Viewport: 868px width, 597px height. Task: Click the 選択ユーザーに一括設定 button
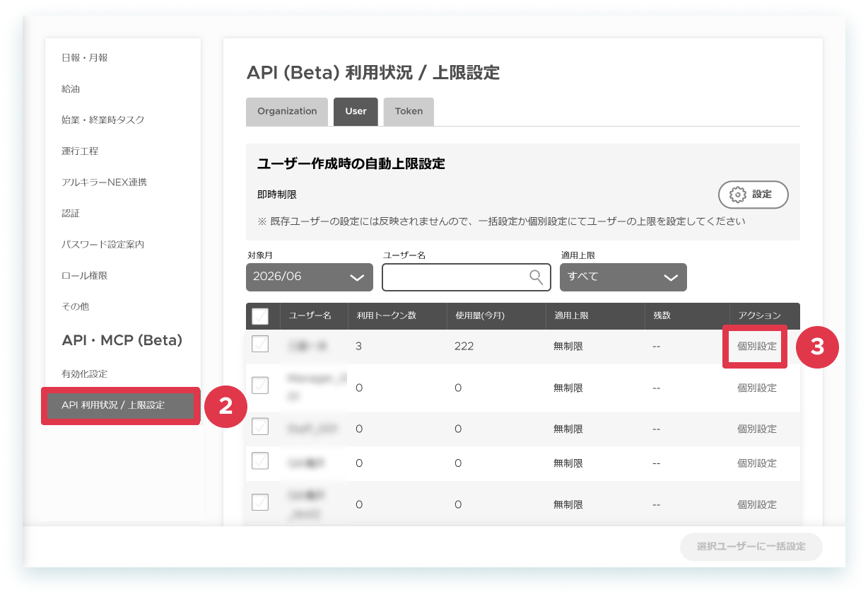click(x=751, y=547)
